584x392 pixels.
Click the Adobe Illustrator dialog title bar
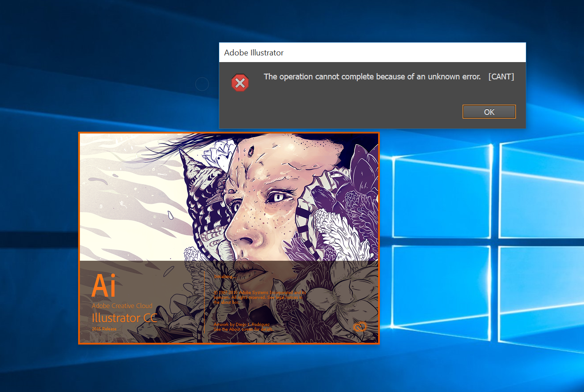pos(372,52)
